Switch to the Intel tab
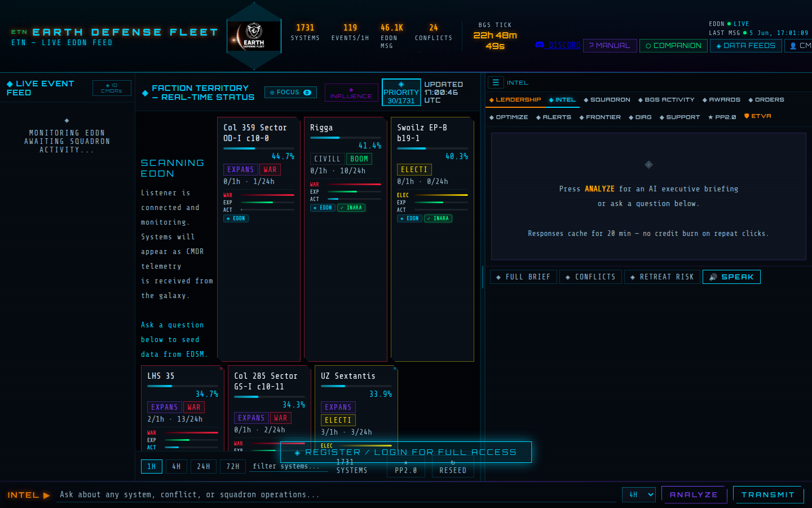812x508 pixels. pos(562,100)
